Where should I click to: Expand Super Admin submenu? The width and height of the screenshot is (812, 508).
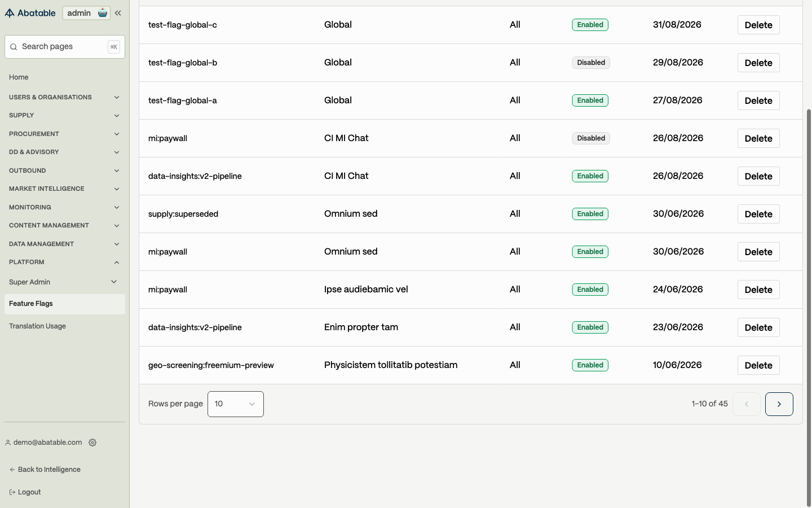[x=65, y=282]
